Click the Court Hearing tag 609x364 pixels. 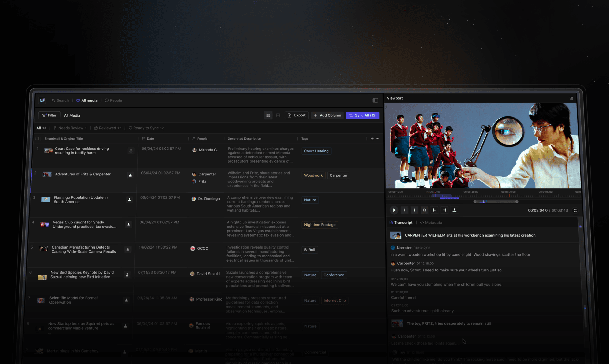point(316,151)
